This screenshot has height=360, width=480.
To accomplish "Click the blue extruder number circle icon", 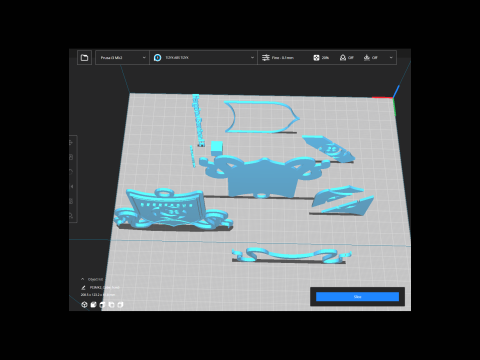I will click(158, 58).
